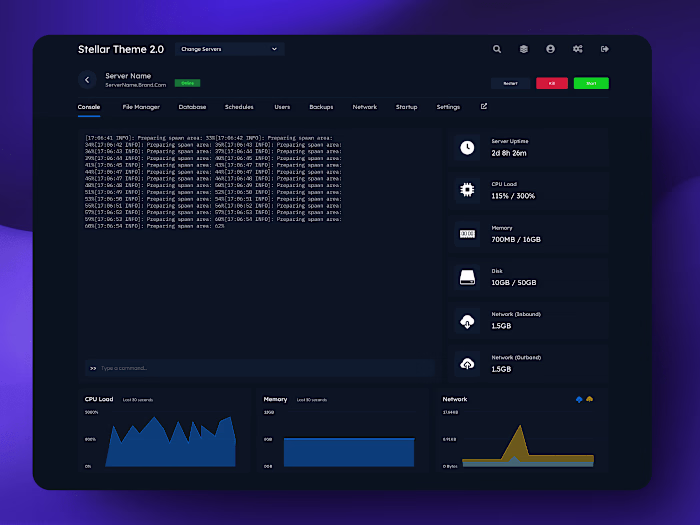This screenshot has height=525, width=700.
Task: Click the Disk drive icon
Action: [x=467, y=277]
